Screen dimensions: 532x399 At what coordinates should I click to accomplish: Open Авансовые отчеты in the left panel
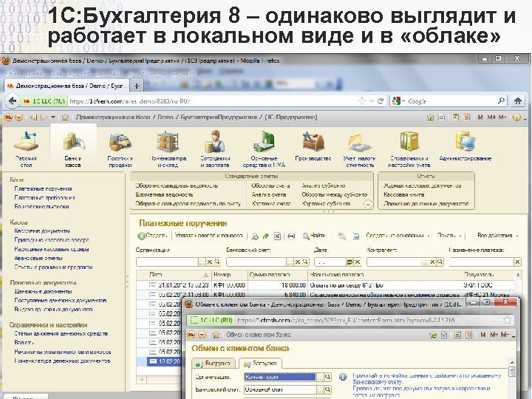[38, 258]
